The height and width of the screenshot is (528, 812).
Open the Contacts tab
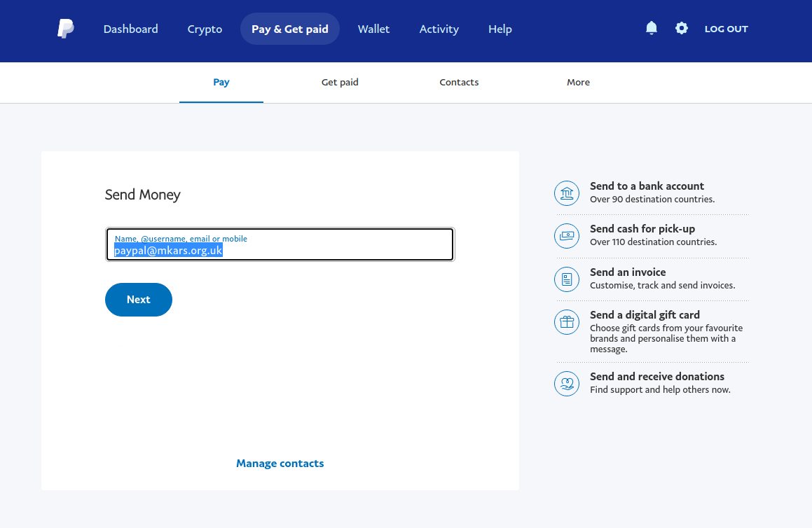[459, 83]
